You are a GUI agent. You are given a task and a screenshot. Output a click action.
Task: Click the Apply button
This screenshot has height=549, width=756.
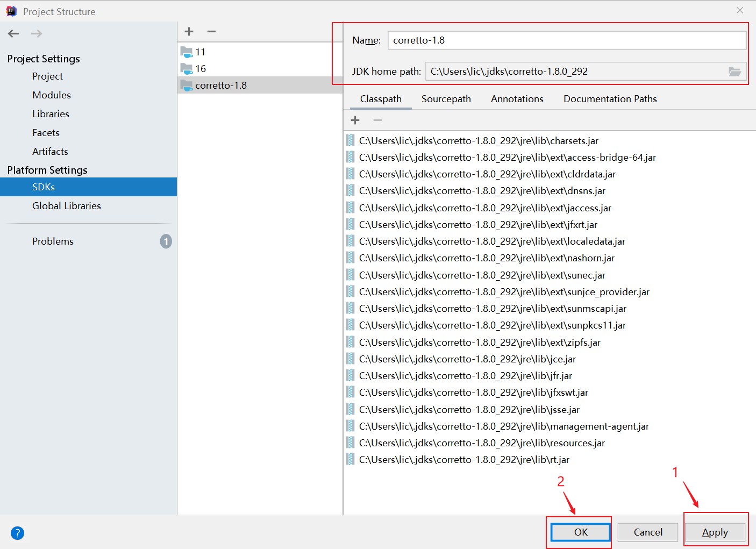click(x=715, y=532)
